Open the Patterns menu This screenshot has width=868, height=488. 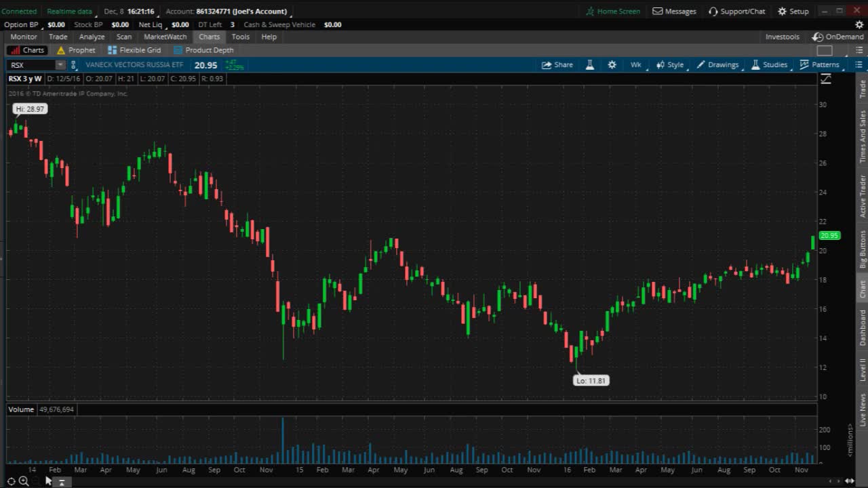[x=820, y=64]
